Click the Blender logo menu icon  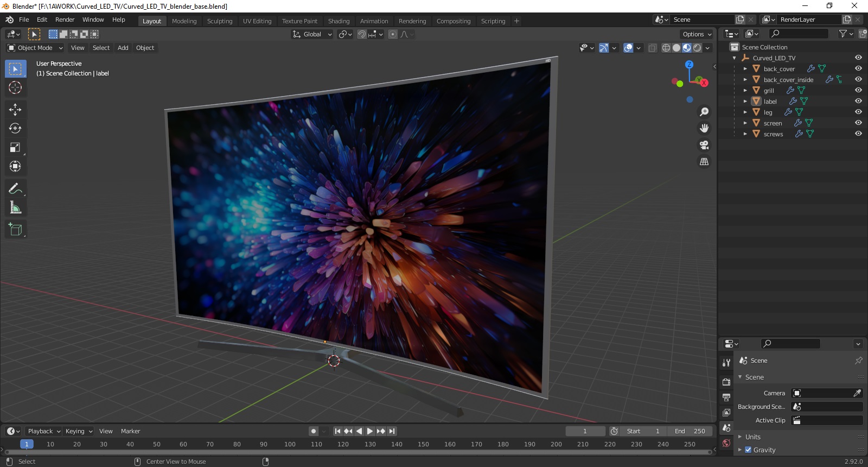tap(9, 20)
